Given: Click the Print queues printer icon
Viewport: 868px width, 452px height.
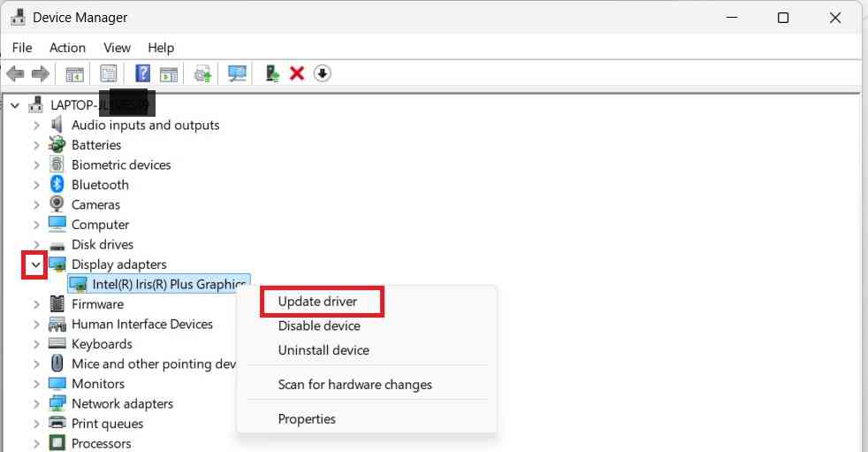Looking at the screenshot, I should [57, 423].
